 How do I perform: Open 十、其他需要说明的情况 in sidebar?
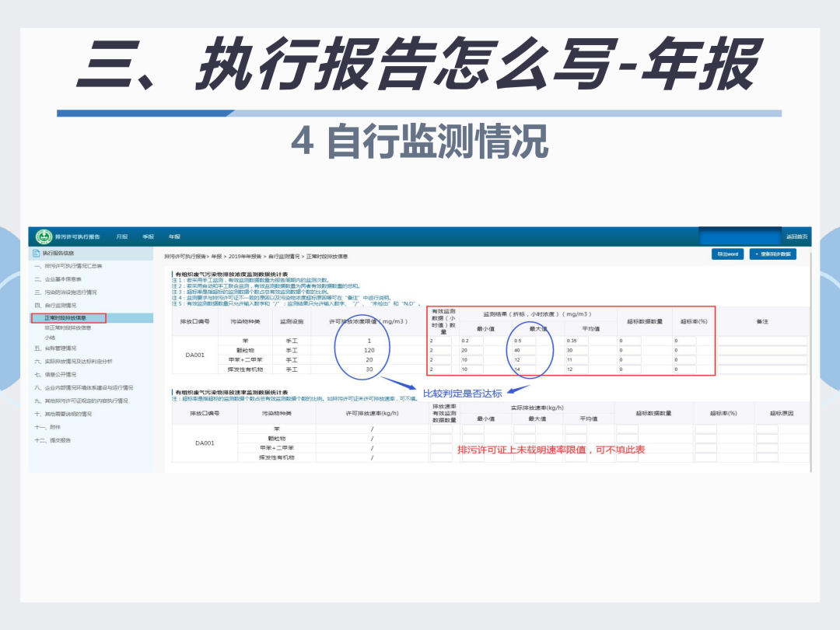[63, 414]
